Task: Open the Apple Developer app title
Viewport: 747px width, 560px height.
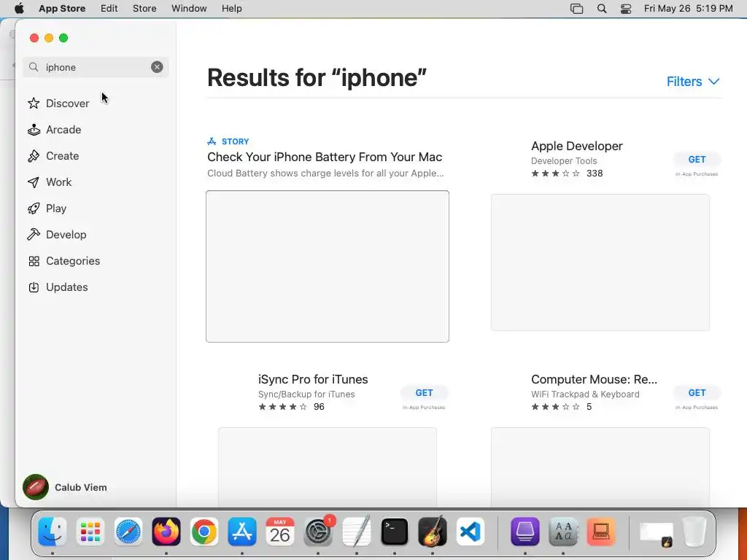Action: point(576,146)
